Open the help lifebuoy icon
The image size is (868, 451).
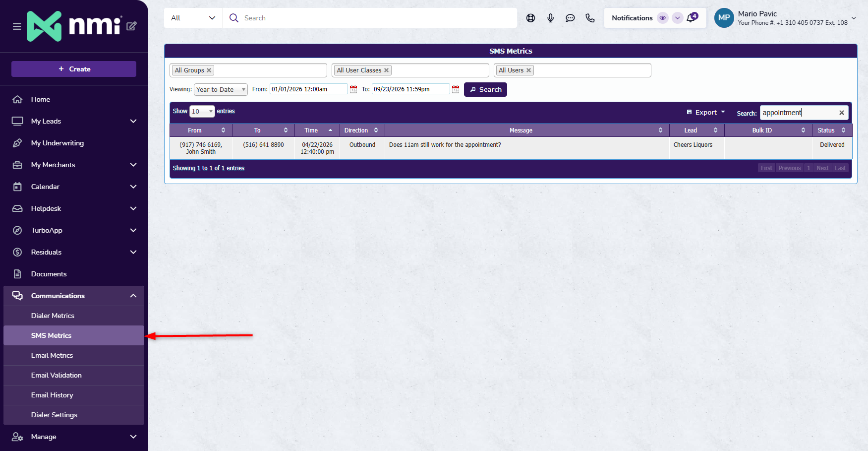tap(530, 18)
